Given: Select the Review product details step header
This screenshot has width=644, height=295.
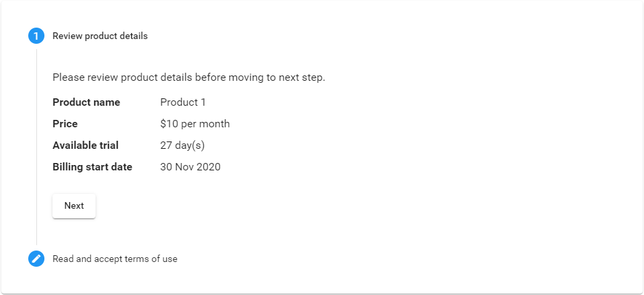Looking at the screenshot, I should (x=100, y=36).
